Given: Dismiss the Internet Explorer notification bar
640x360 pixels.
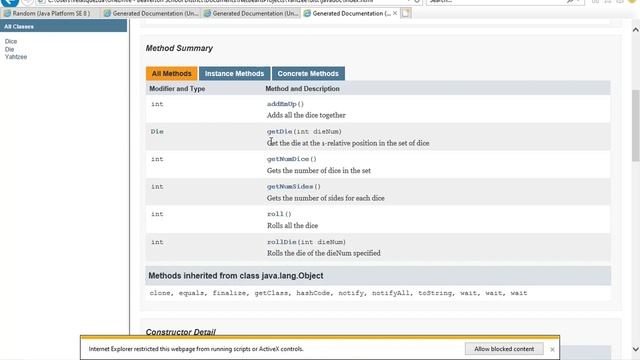Looking at the screenshot, I should (552, 349).
